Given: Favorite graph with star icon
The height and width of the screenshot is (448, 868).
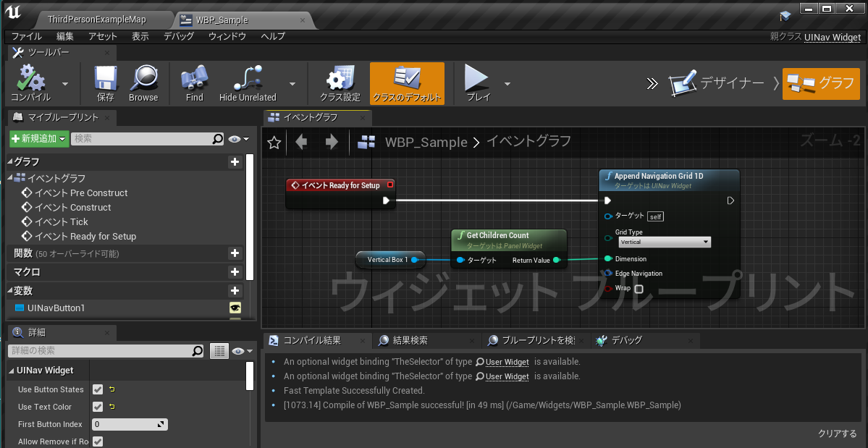Looking at the screenshot, I should [x=274, y=143].
